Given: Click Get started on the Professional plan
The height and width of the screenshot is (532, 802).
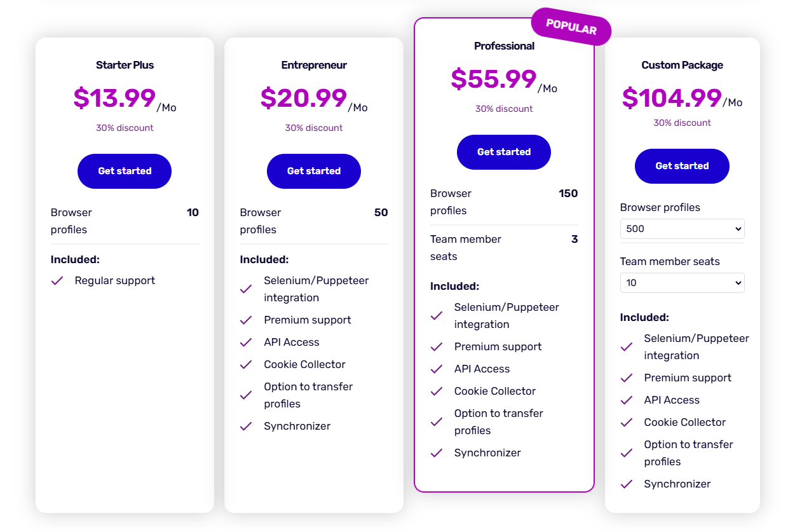Looking at the screenshot, I should pyautogui.click(x=503, y=152).
